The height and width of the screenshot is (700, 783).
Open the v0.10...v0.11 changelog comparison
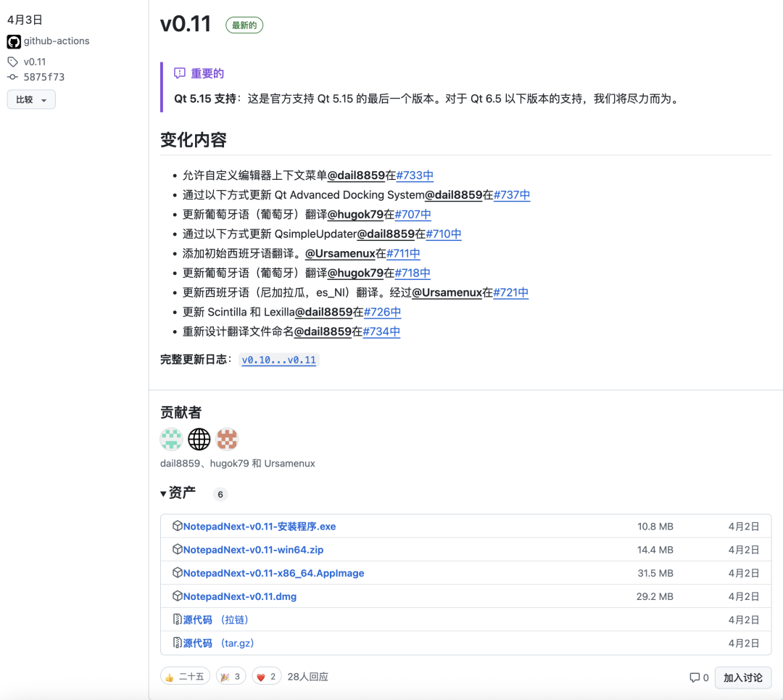pos(278,359)
